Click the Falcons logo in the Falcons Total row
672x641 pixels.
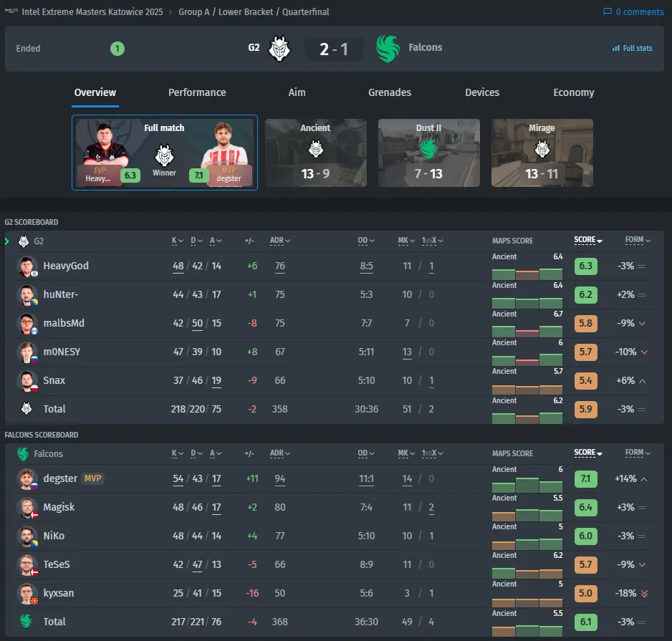[x=26, y=621]
